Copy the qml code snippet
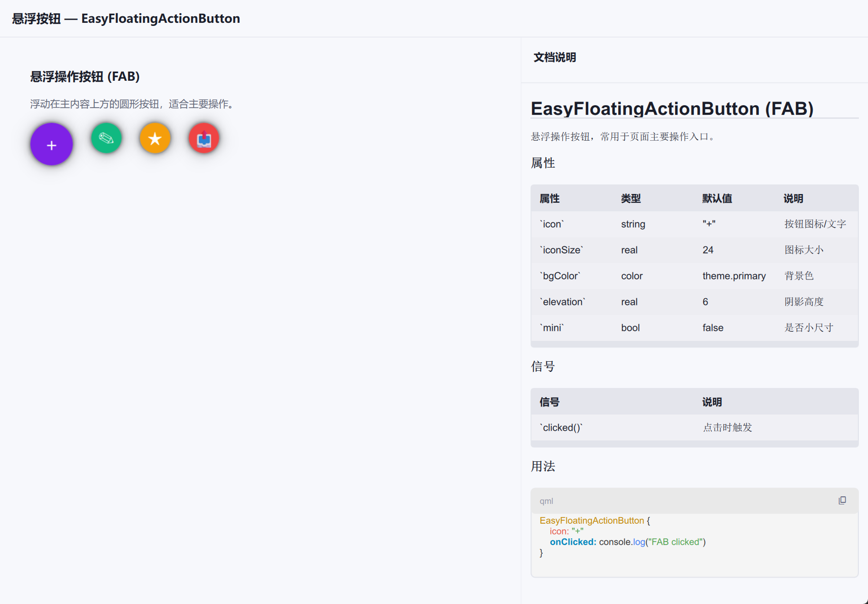This screenshot has width=868, height=604. pyautogui.click(x=842, y=500)
